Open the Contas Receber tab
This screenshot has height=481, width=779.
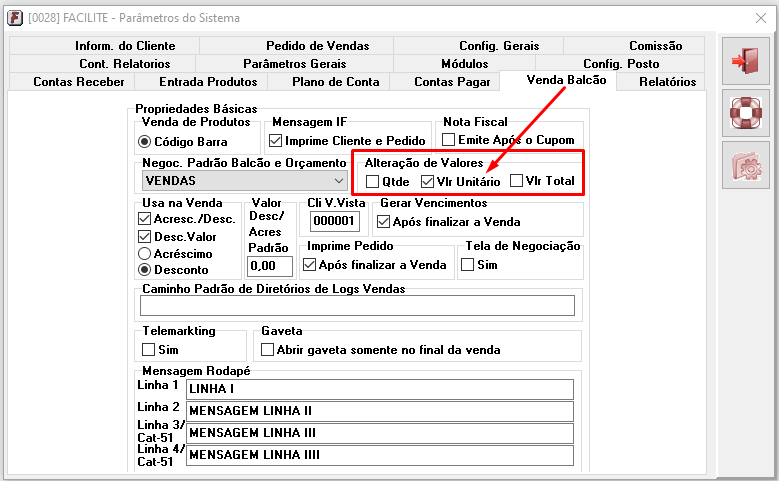click(x=72, y=81)
